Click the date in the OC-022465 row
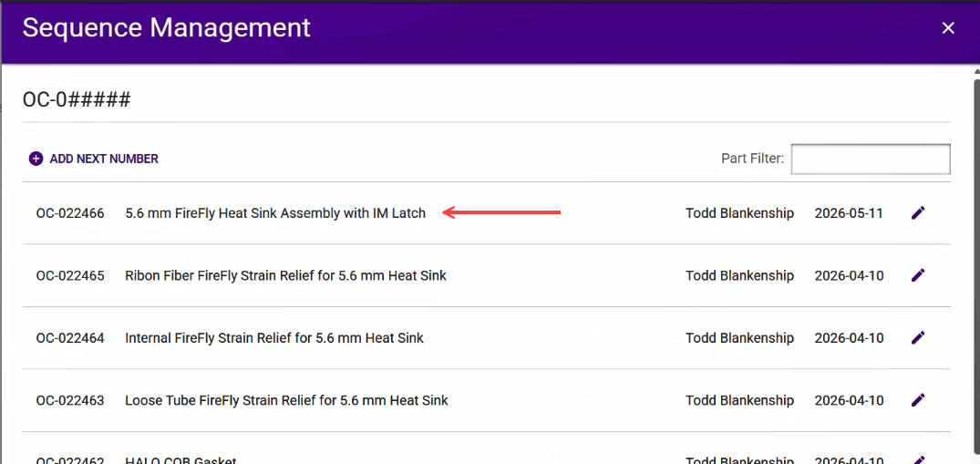 click(849, 276)
